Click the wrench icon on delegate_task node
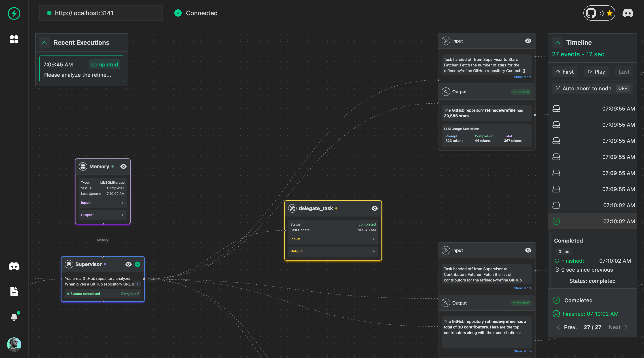644x358 pixels. (x=292, y=208)
